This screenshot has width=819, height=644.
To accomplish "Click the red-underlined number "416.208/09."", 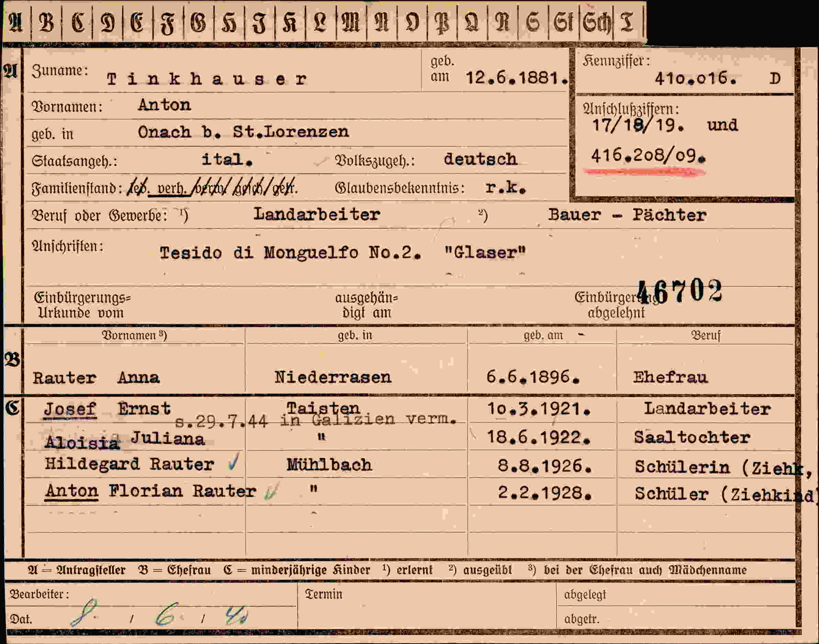I will [x=648, y=155].
